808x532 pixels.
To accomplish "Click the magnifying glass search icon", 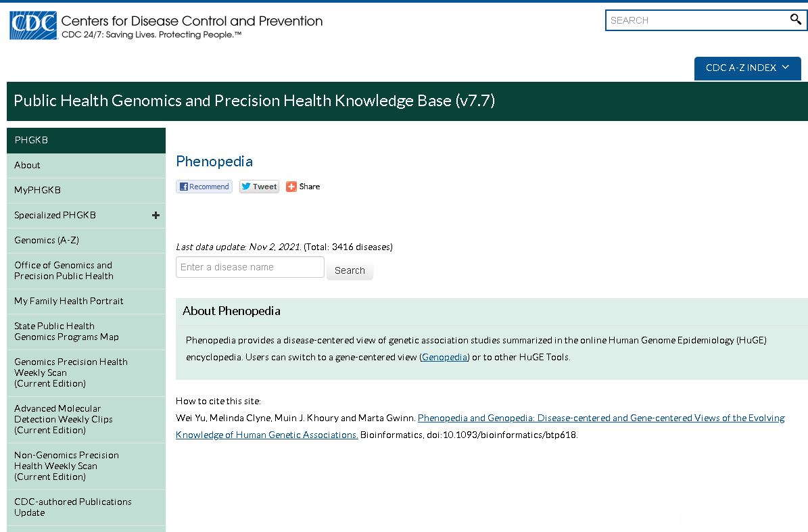I will tap(796, 20).
